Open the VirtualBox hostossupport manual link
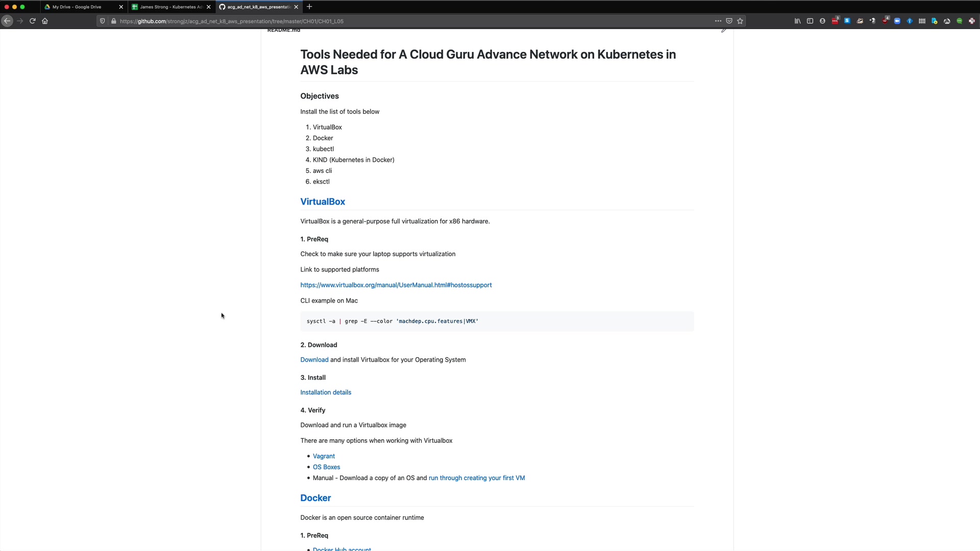Viewport: 980px width, 551px height. pos(396,285)
